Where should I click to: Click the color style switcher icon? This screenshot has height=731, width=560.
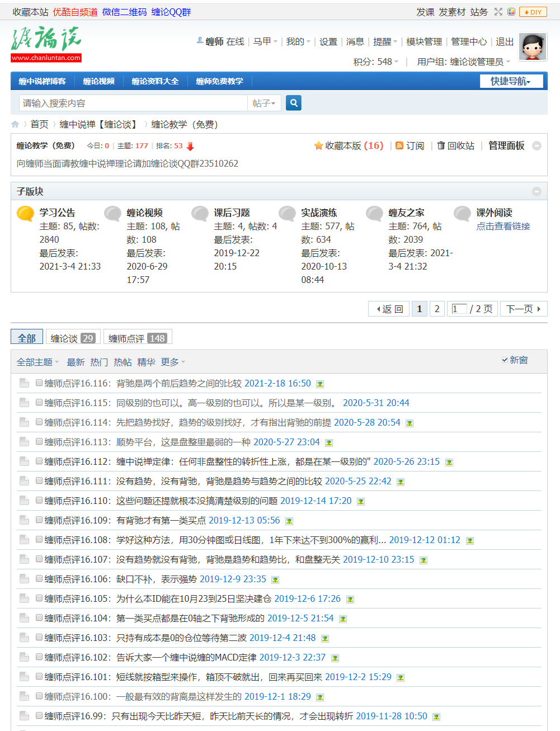point(511,12)
